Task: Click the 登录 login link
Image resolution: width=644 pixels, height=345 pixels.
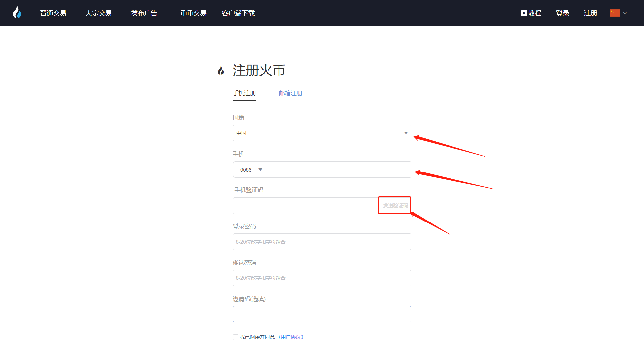Action: 562,13
